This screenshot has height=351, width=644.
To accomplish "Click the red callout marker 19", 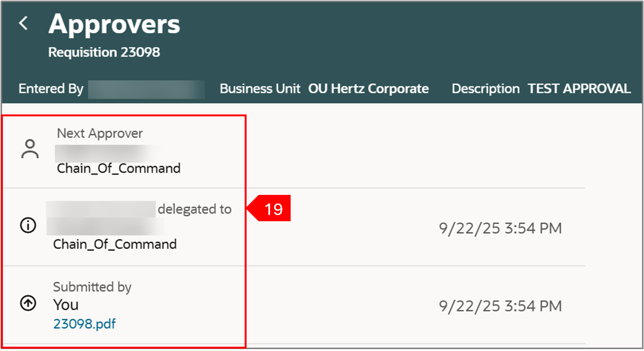I will click(272, 209).
